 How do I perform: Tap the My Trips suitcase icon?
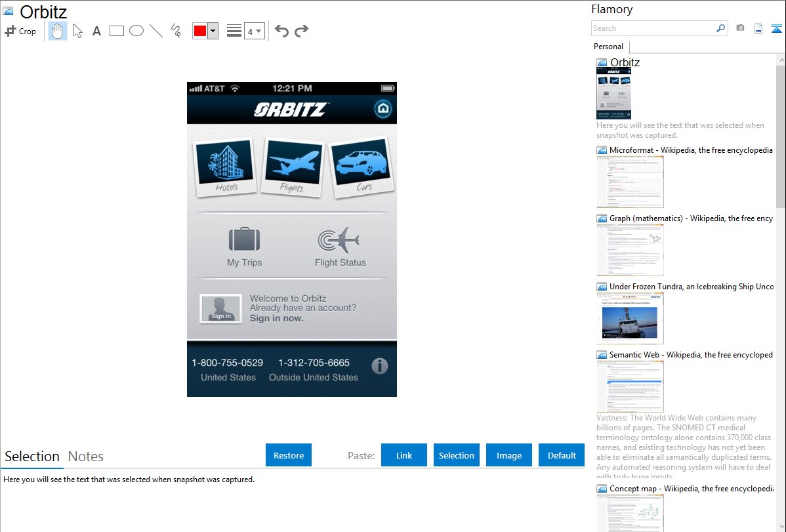pos(245,239)
